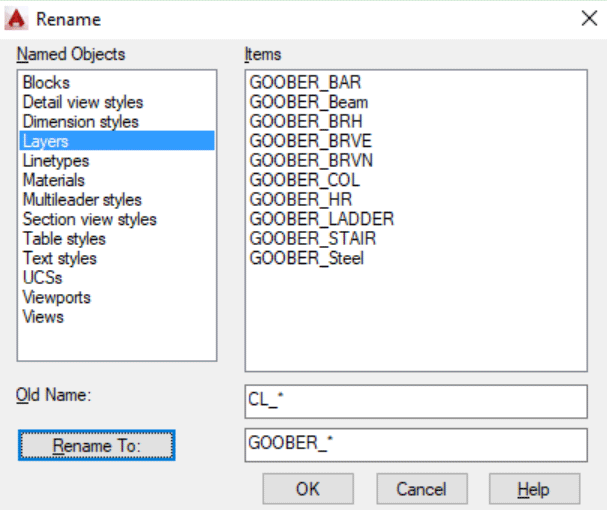This screenshot has width=607, height=510.
Task: Select GOOBER_BAR item
Action: coord(305,82)
